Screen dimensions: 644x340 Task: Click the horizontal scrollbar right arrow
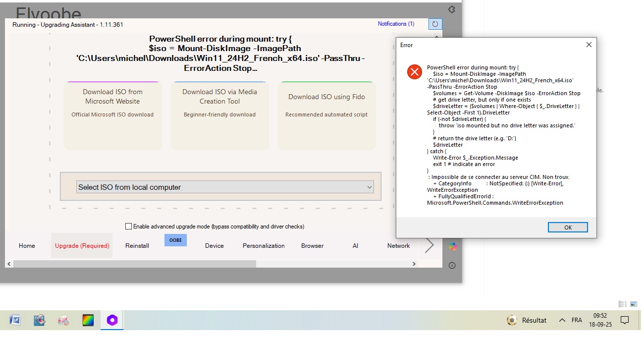[414, 264]
